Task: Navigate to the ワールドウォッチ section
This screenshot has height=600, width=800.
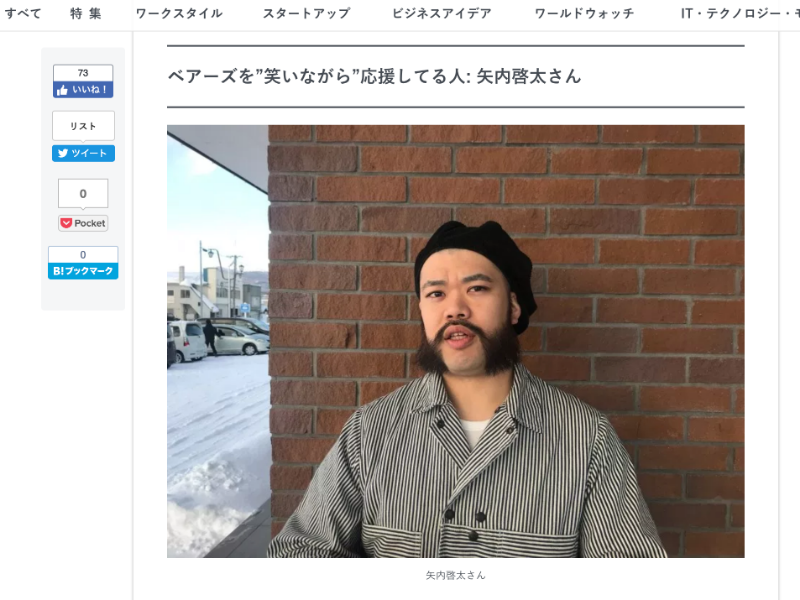Action: pyautogui.click(x=584, y=13)
